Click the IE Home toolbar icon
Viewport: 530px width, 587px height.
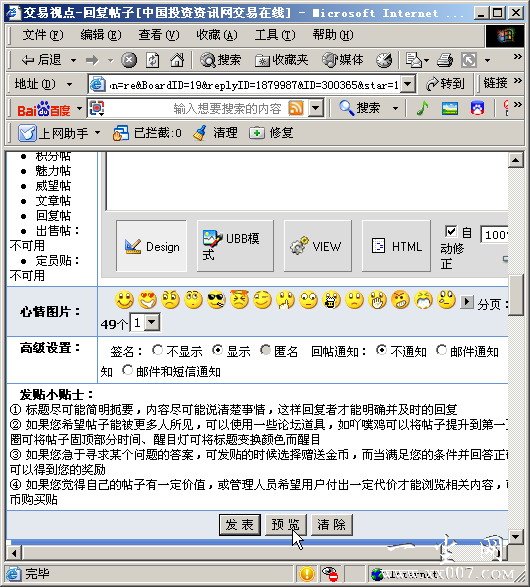coord(177,60)
